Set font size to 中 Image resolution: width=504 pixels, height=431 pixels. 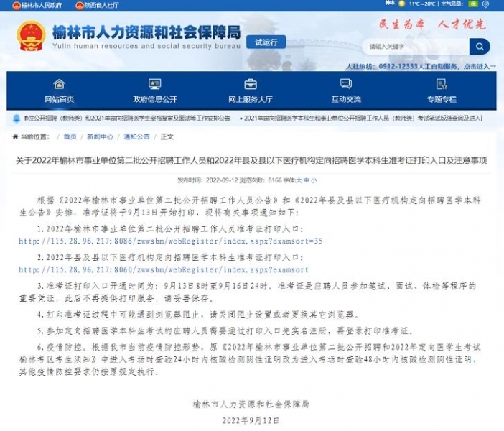pyautogui.click(x=307, y=180)
